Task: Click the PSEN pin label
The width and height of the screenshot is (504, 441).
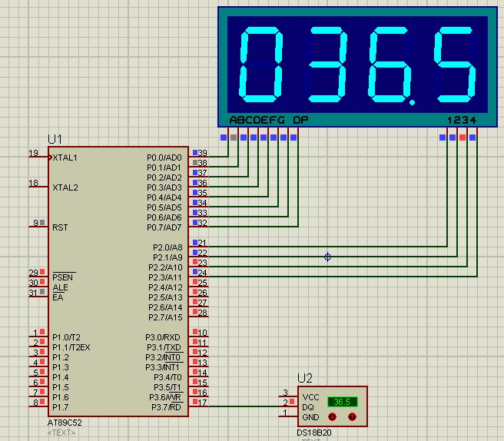Action: point(63,277)
